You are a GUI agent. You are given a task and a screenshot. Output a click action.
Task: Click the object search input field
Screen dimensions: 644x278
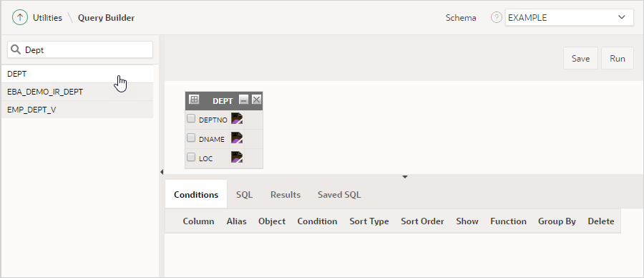[x=80, y=49]
